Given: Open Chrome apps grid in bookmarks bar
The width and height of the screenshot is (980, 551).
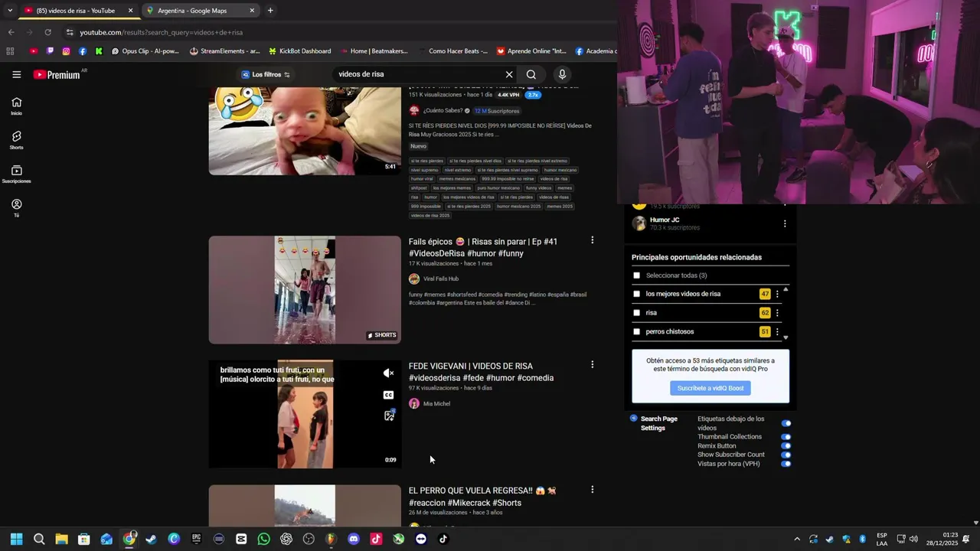Looking at the screenshot, I should (10, 51).
